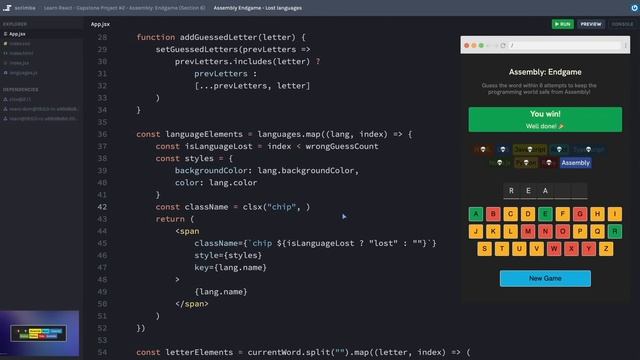This screenshot has height=360, width=640.
Task: Click the 'Assembly: Endgame' heading
Action: (545, 72)
